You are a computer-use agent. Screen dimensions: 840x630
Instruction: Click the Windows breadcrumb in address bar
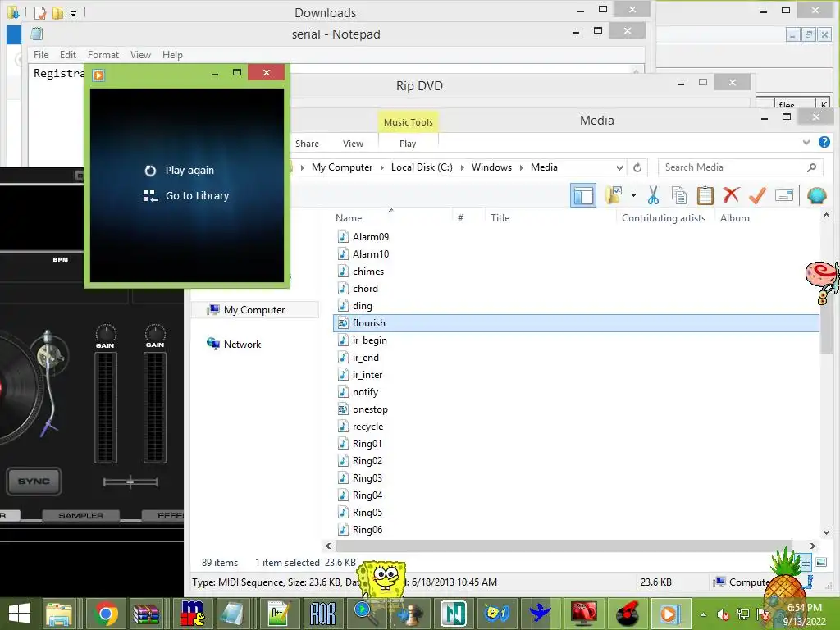point(491,167)
